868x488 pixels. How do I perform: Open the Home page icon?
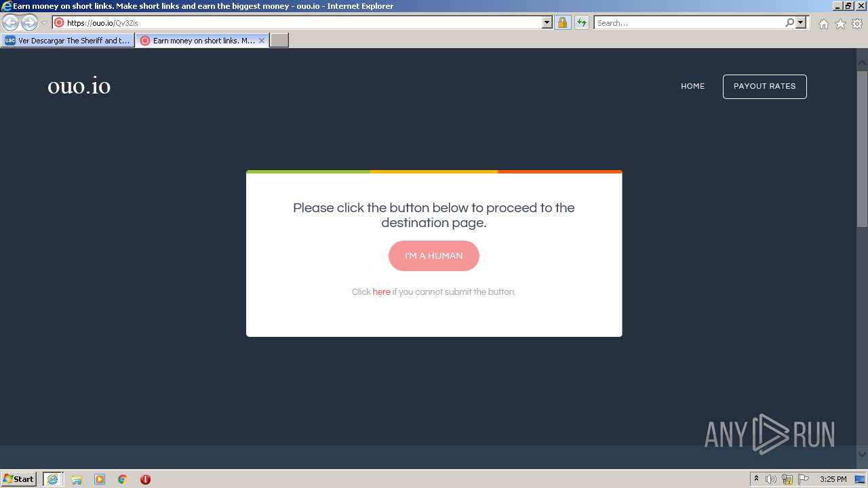click(x=823, y=24)
